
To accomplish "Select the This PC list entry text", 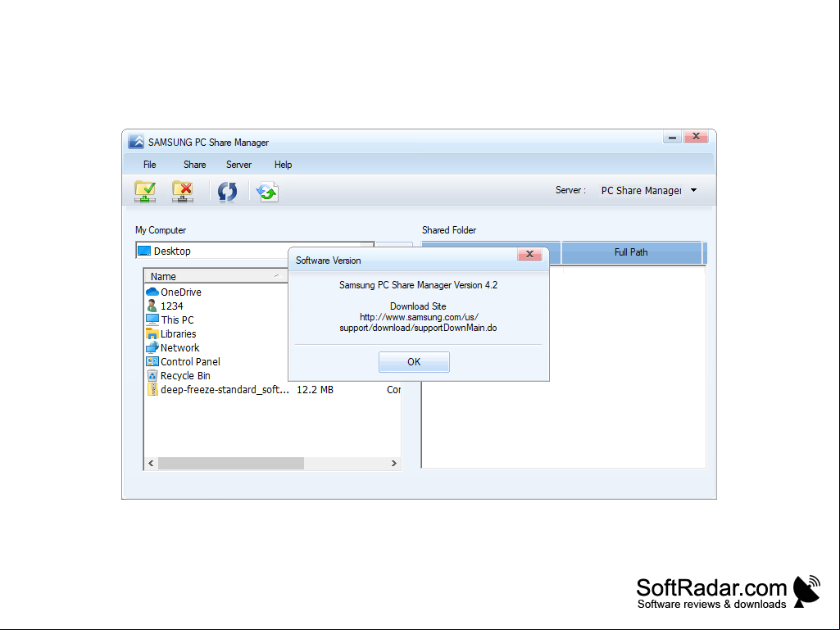I will (177, 320).
